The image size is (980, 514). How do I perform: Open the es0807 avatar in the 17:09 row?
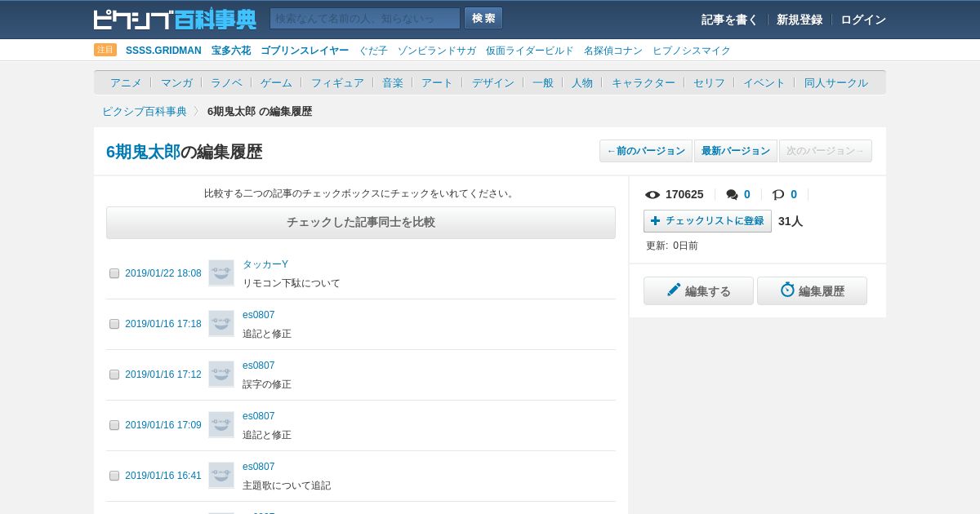pos(221,424)
